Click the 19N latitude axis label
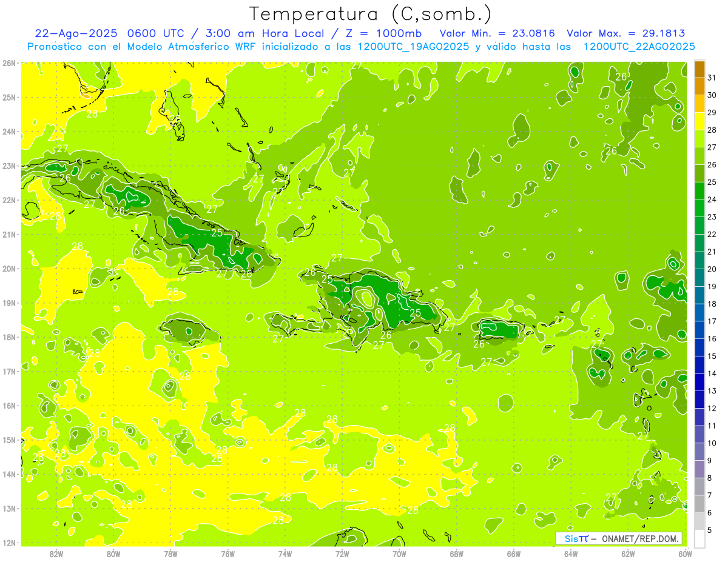The image size is (728, 562). (9, 303)
